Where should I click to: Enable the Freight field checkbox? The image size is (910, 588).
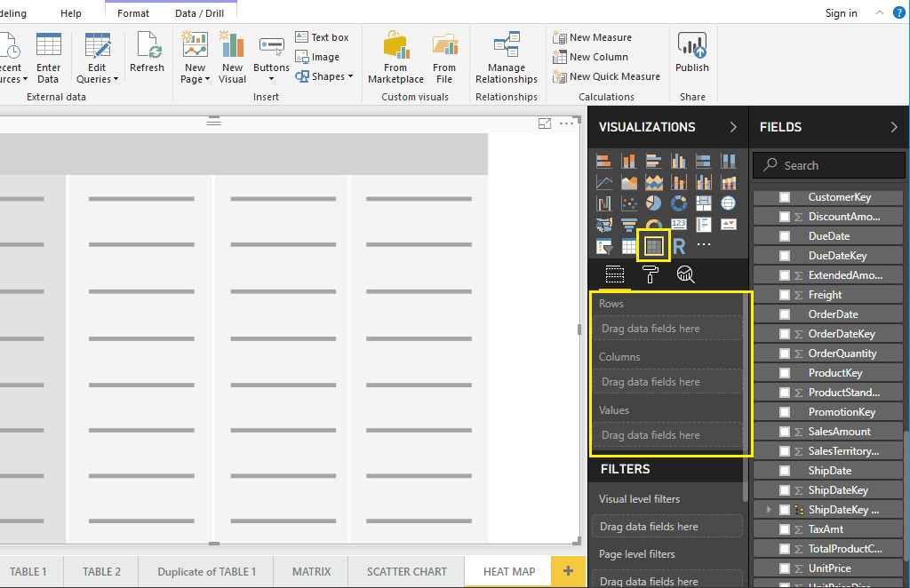(786, 294)
